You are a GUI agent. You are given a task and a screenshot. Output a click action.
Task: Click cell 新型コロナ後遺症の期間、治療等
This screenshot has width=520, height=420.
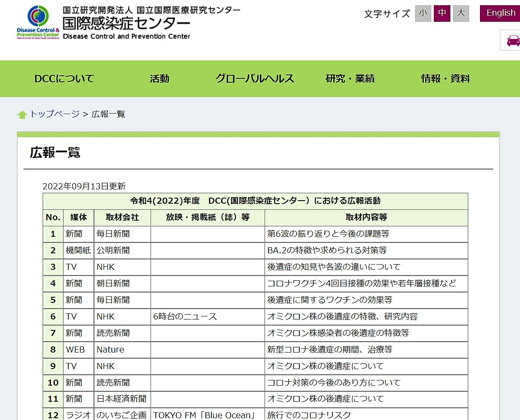coord(366,349)
